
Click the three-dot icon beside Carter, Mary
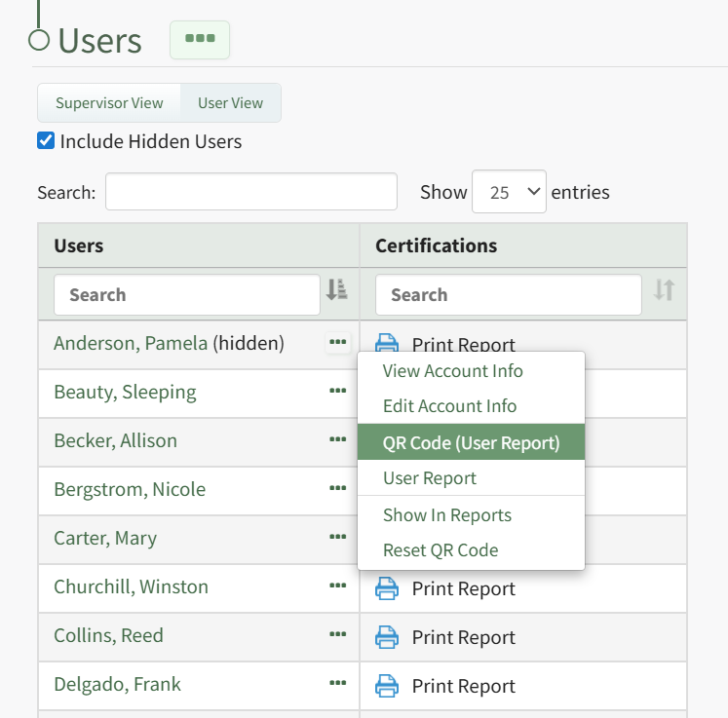(x=338, y=538)
